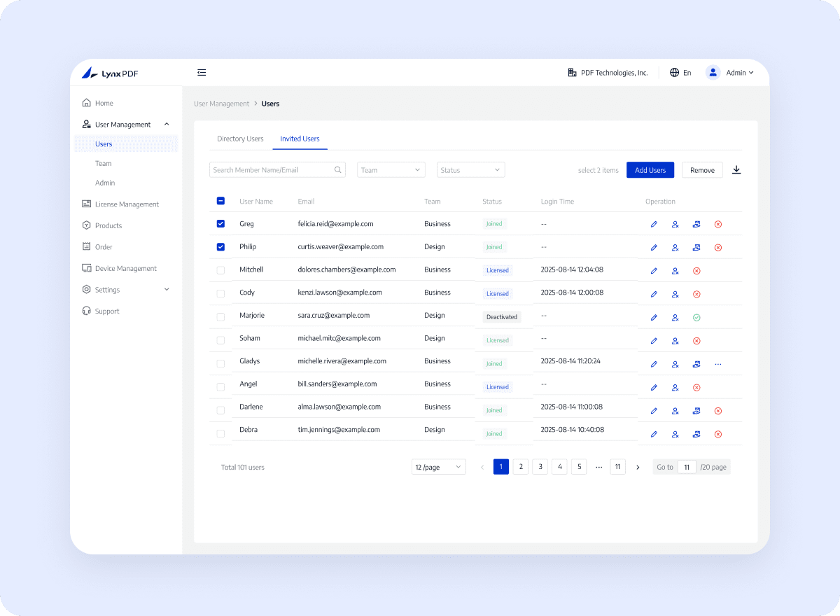Viewport: 840px width, 616px height.
Task: Click the download icon next to Remove
Action: tap(736, 170)
